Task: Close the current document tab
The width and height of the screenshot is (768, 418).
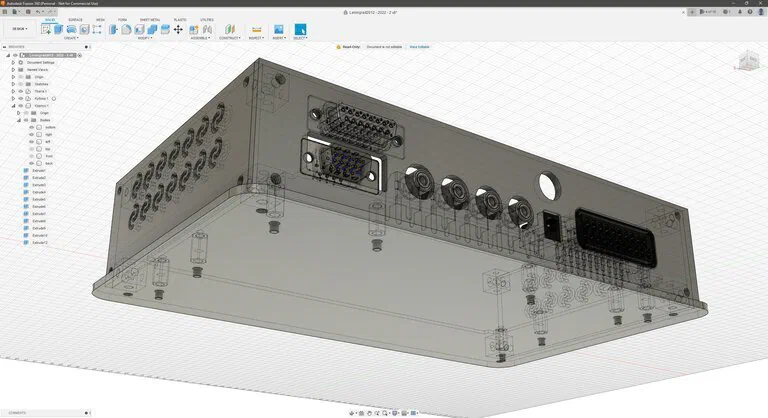Action: coord(683,12)
